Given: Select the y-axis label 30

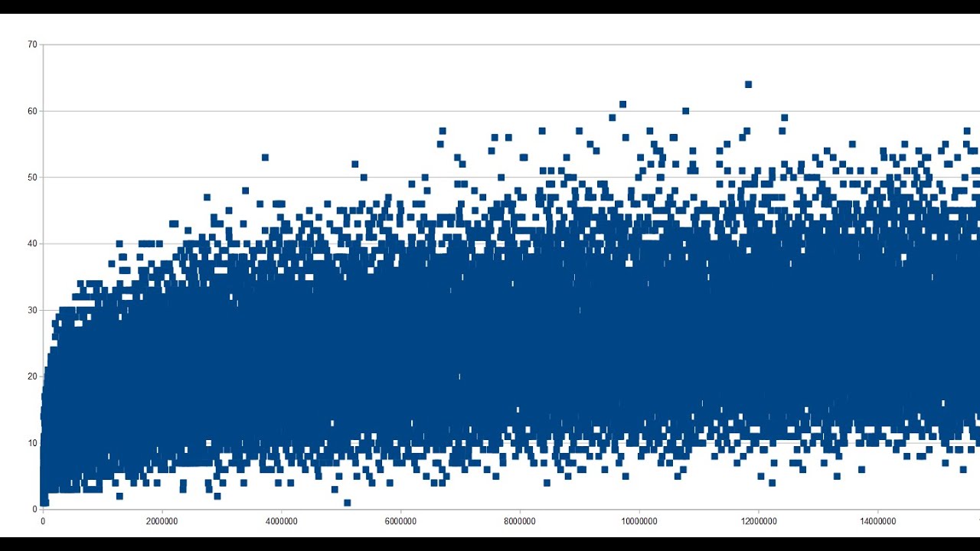Looking at the screenshot, I should pos(32,310).
